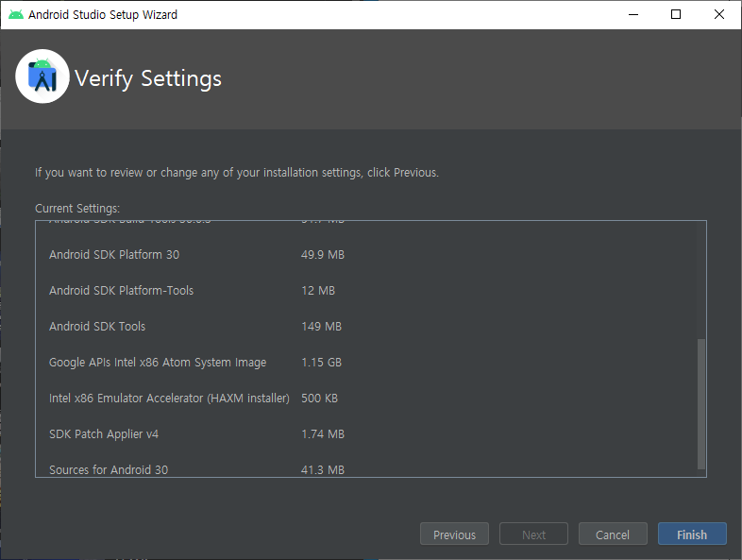
Task: Close the Android Studio Setup Wizard window
Action: tap(718, 15)
